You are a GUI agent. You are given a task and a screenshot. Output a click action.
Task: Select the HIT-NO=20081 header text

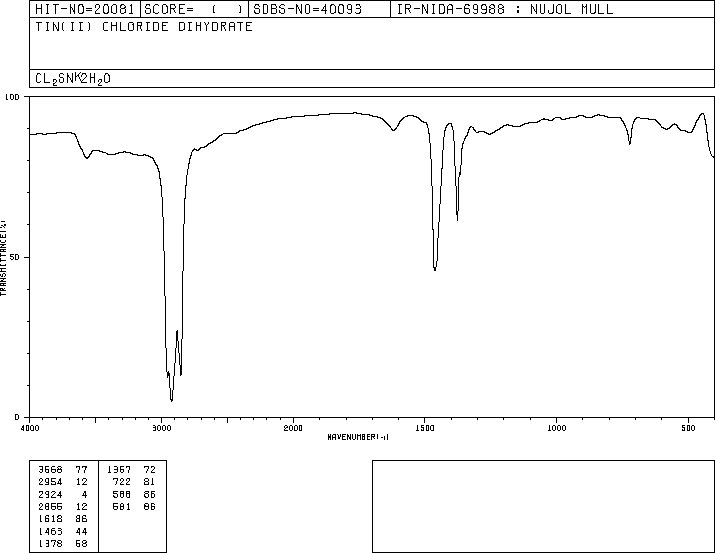[84, 9]
